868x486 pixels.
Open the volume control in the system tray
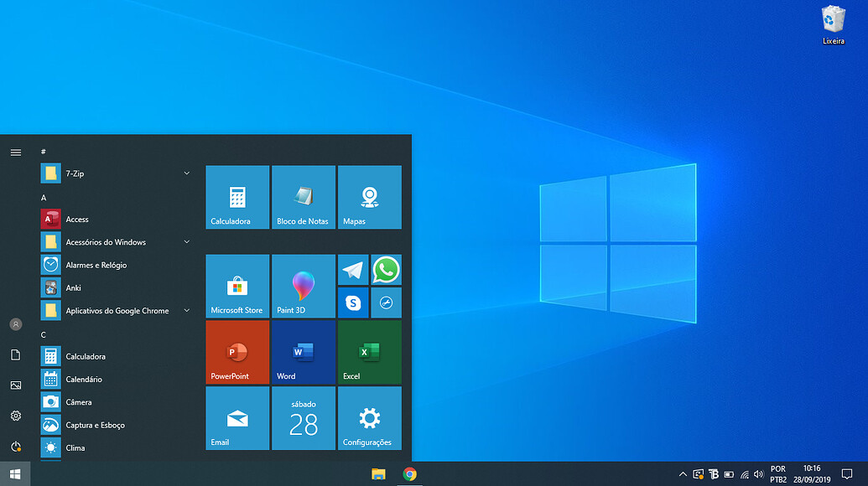pos(758,473)
